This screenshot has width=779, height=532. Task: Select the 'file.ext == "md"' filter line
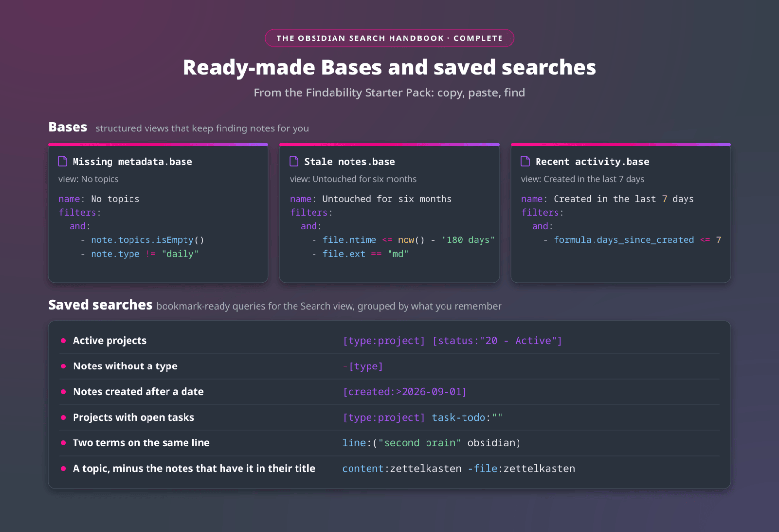360,254
